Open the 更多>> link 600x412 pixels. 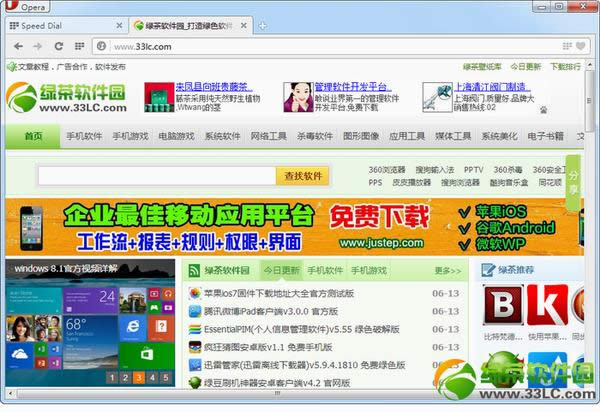point(448,271)
